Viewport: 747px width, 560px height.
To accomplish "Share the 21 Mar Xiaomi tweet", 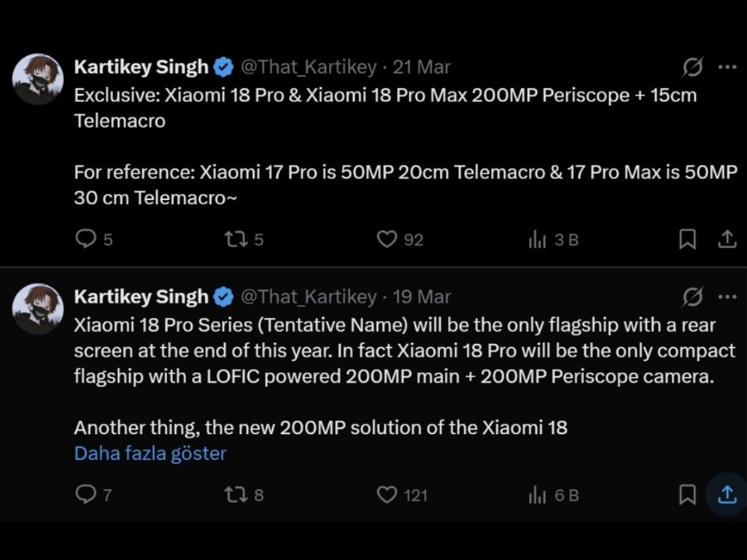I will (727, 239).
